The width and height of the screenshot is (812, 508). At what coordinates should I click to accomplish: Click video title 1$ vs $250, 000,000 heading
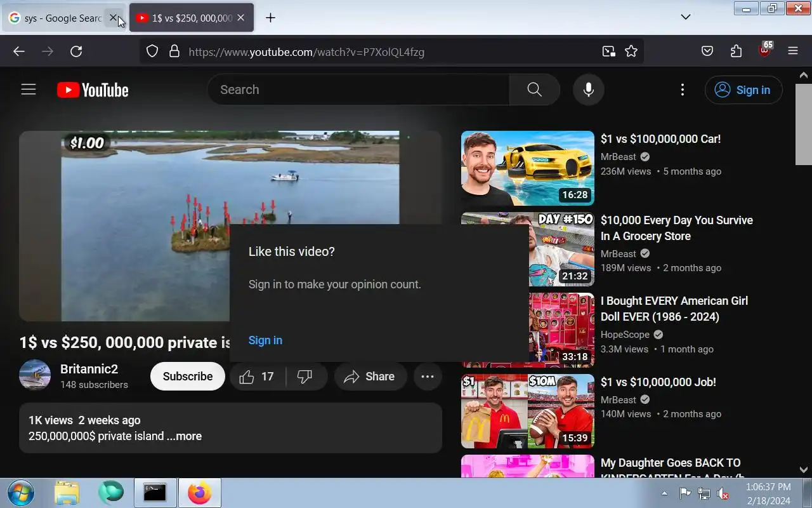pyautogui.click(x=125, y=343)
